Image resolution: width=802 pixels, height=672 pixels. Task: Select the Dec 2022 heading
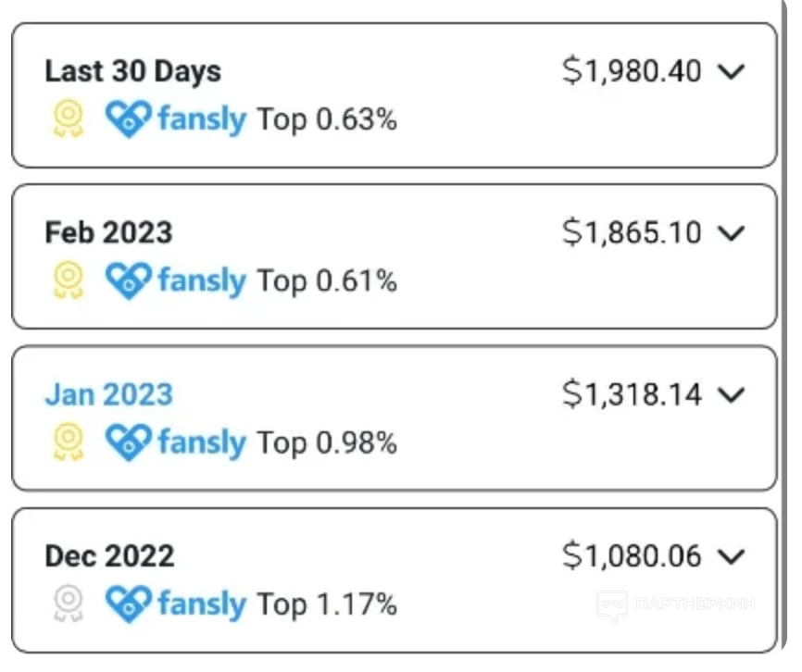click(109, 556)
